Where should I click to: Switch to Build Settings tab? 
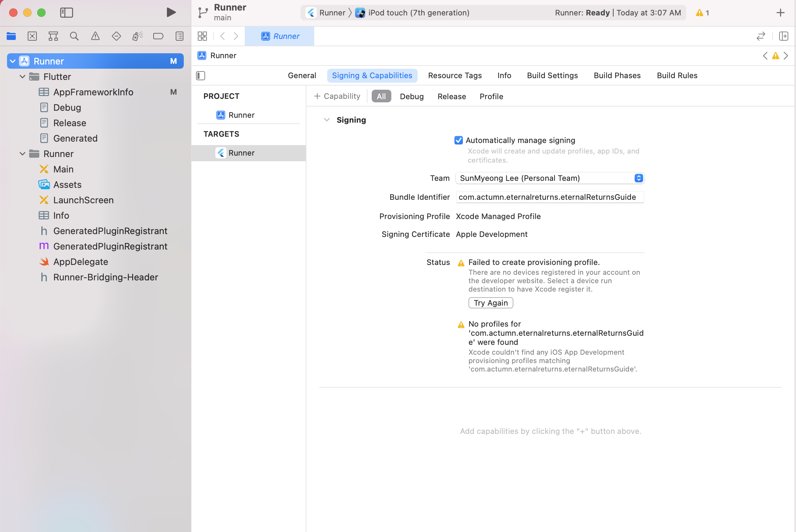[552, 76]
